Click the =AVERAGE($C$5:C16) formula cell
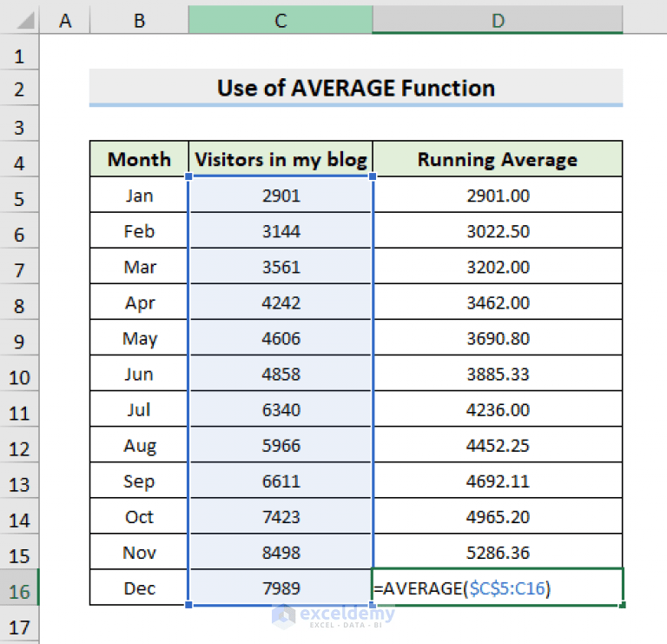 (x=498, y=588)
